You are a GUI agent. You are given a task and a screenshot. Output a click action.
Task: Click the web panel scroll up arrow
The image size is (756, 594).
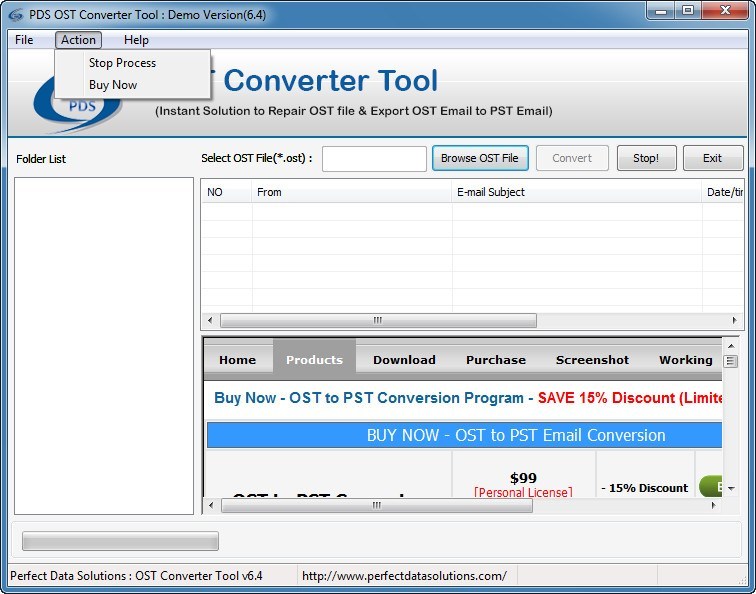tap(731, 346)
